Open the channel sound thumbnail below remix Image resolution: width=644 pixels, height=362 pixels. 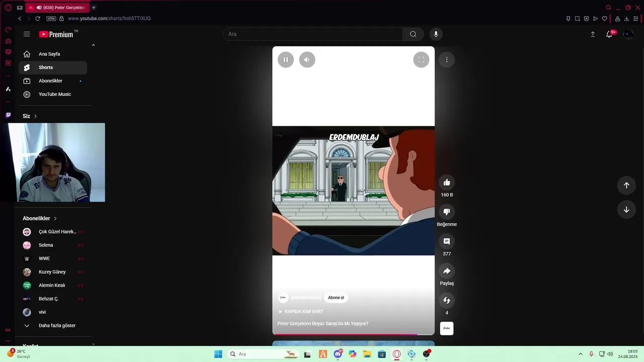[447, 328]
